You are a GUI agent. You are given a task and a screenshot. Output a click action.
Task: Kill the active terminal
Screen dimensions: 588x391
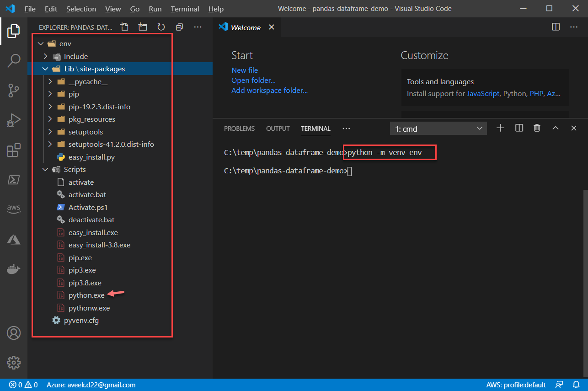537,128
